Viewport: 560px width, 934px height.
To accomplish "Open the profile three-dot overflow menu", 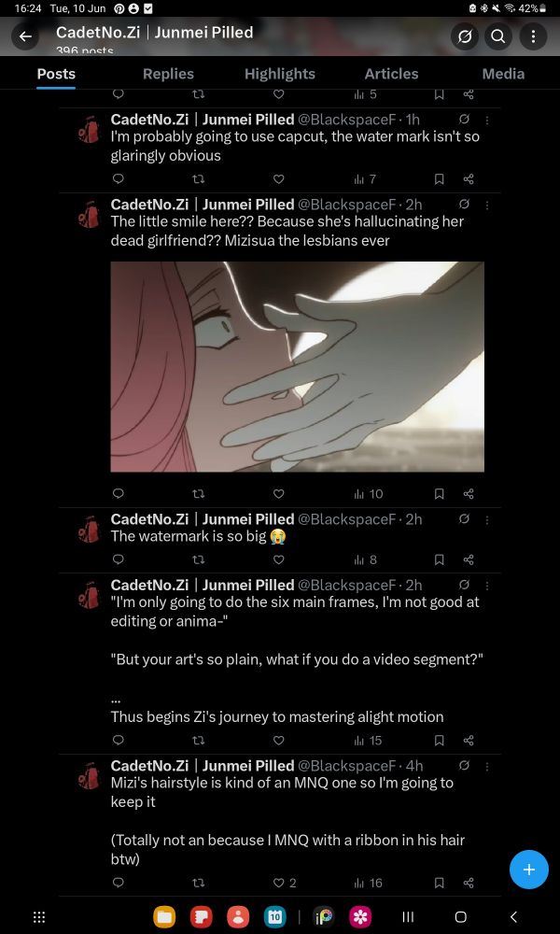I will pyautogui.click(x=533, y=37).
